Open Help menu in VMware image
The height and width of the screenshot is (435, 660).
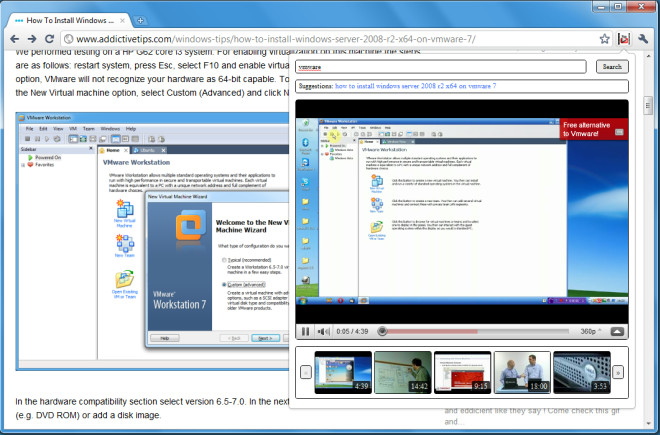tap(131, 128)
